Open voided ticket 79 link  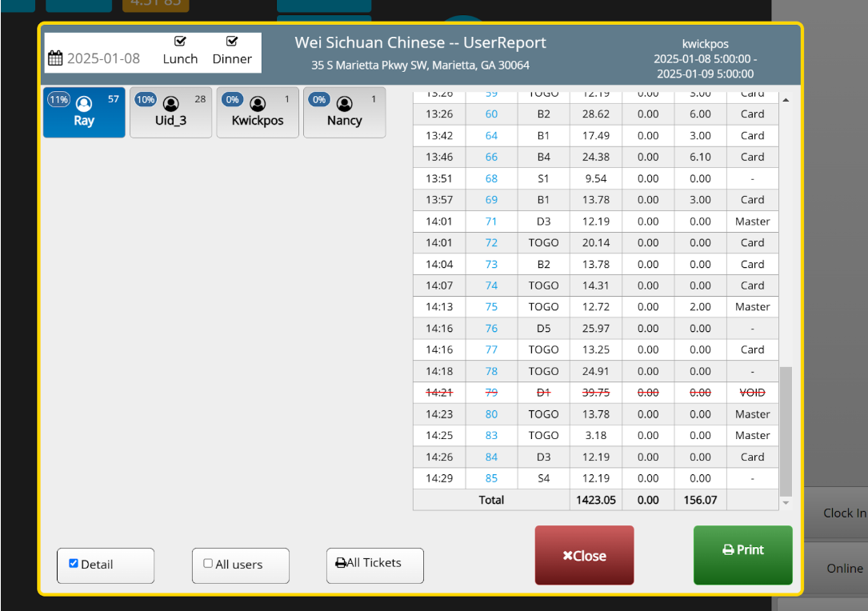pos(491,393)
